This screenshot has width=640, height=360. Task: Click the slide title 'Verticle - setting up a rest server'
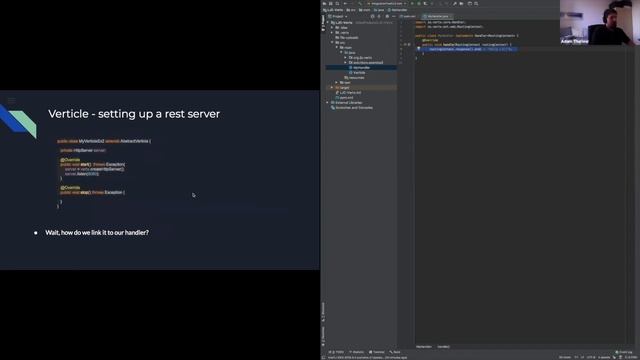134,114
